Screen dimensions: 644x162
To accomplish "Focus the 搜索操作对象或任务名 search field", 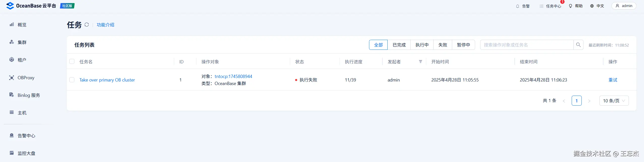I will pyautogui.click(x=527, y=45).
